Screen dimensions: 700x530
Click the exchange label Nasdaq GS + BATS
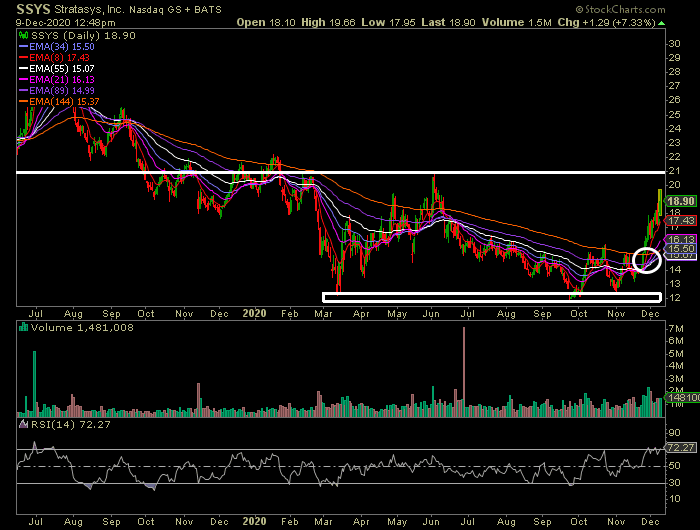[x=175, y=9]
